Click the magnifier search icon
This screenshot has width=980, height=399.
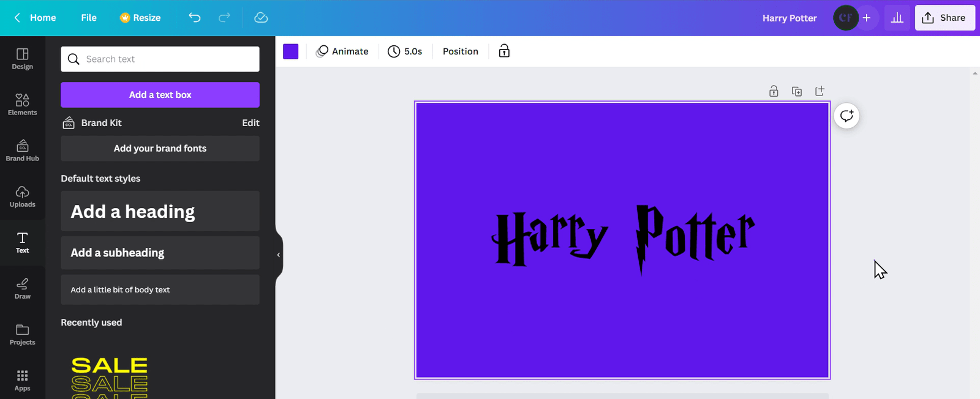[73, 59]
